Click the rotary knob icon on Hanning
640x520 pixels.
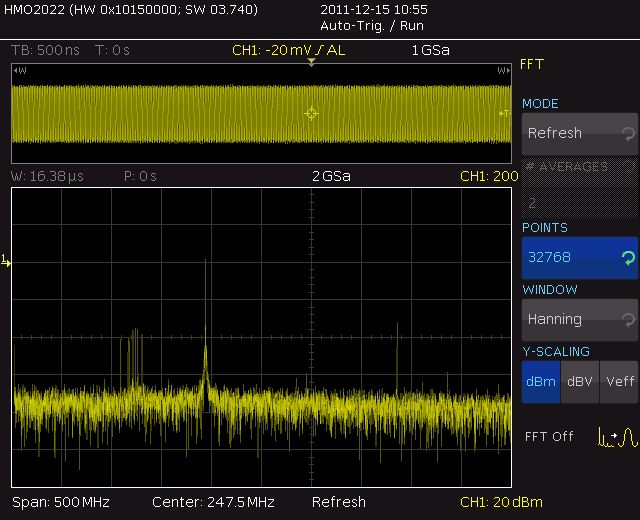point(628,320)
